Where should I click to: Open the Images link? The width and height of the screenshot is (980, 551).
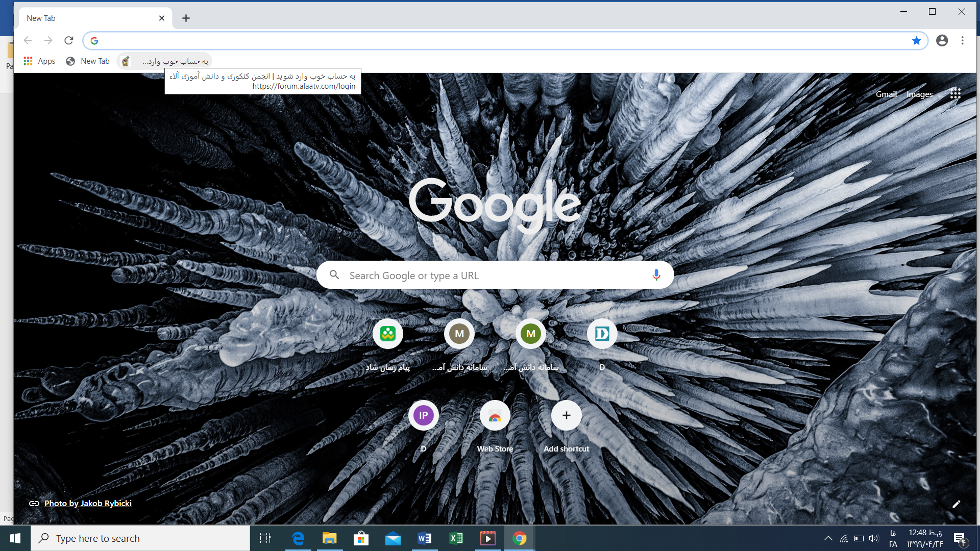point(919,94)
